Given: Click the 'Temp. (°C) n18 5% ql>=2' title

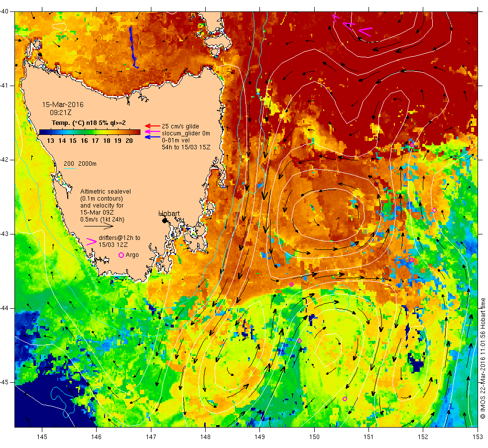Looking at the screenshot, I should (89, 123).
